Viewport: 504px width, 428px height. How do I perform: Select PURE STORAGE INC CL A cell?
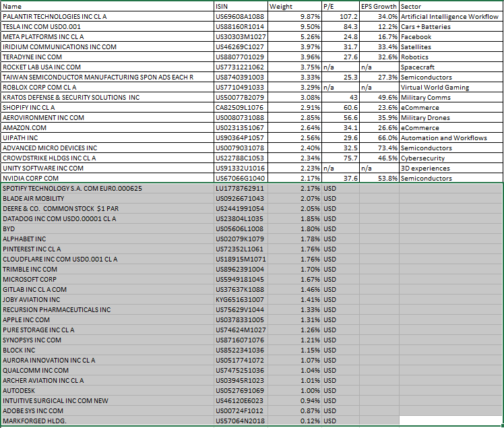click(107, 330)
